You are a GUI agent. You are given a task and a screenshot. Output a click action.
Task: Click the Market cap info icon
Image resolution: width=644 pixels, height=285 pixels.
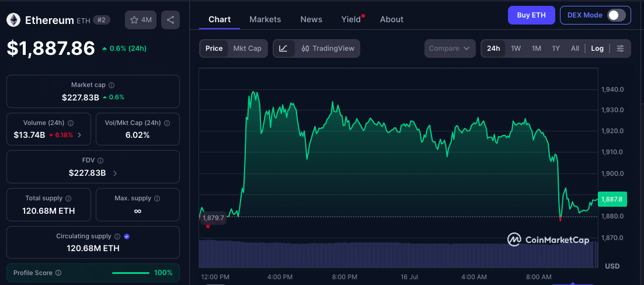[x=112, y=85]
